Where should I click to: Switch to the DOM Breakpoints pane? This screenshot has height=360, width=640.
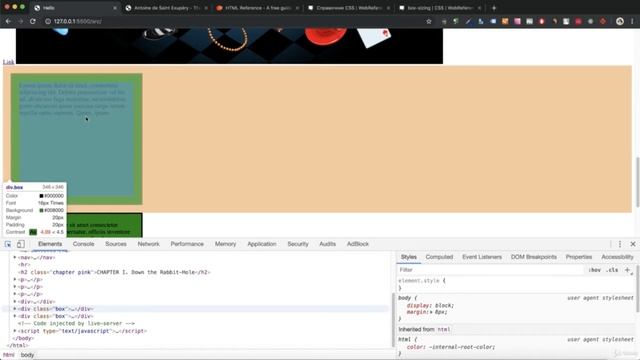(x=533, y=257)
